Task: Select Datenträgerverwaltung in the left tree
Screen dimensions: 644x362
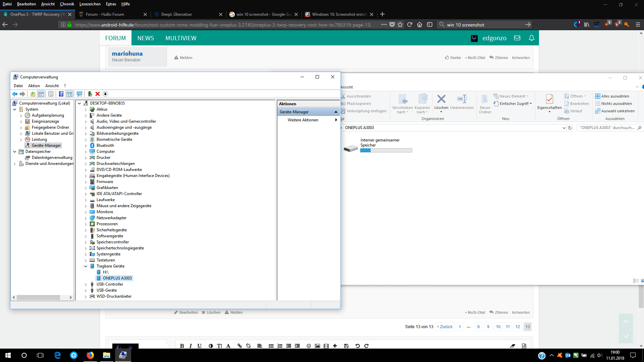Action: 52,158
